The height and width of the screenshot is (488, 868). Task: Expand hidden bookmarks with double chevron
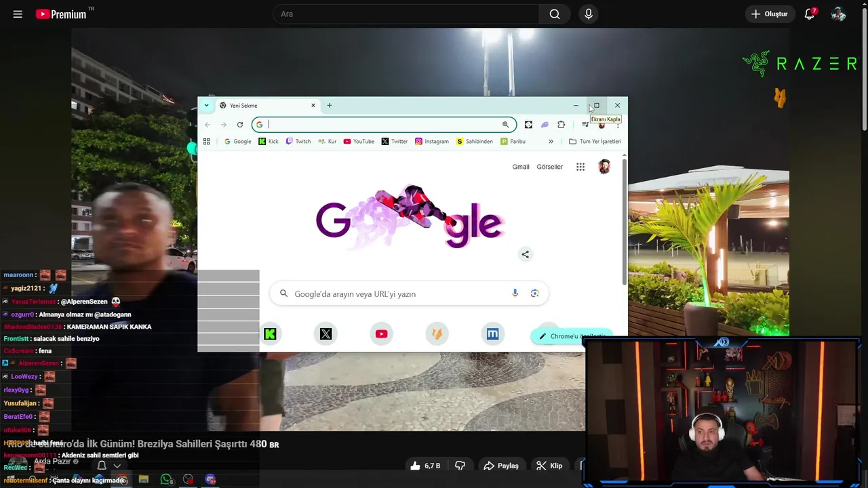[x=551, y=142]
